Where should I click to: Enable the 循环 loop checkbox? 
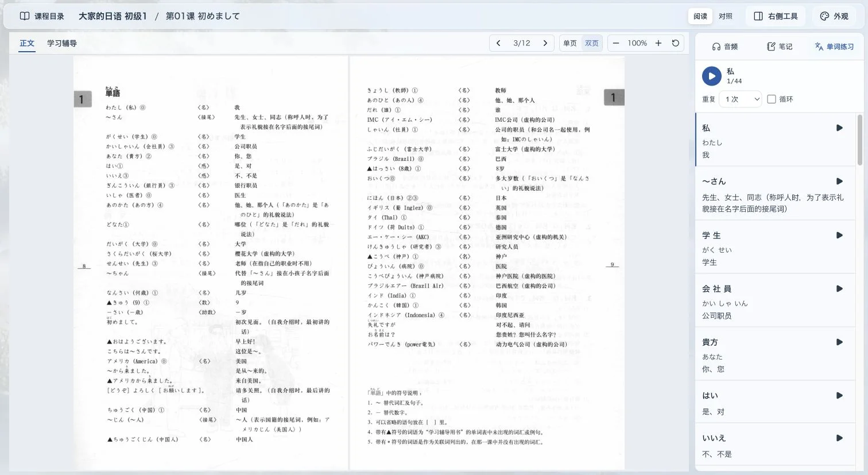(x=772, y=99)
